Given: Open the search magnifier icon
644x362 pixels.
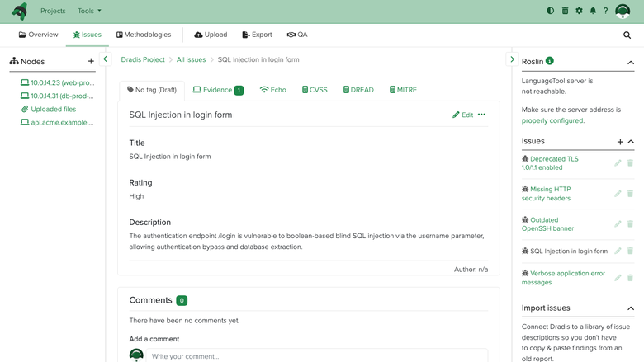Looking at the screenshot, I should click(627, 35).
